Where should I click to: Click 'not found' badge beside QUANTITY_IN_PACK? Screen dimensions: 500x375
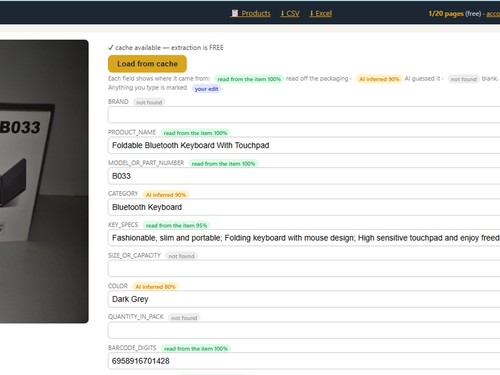184,318
